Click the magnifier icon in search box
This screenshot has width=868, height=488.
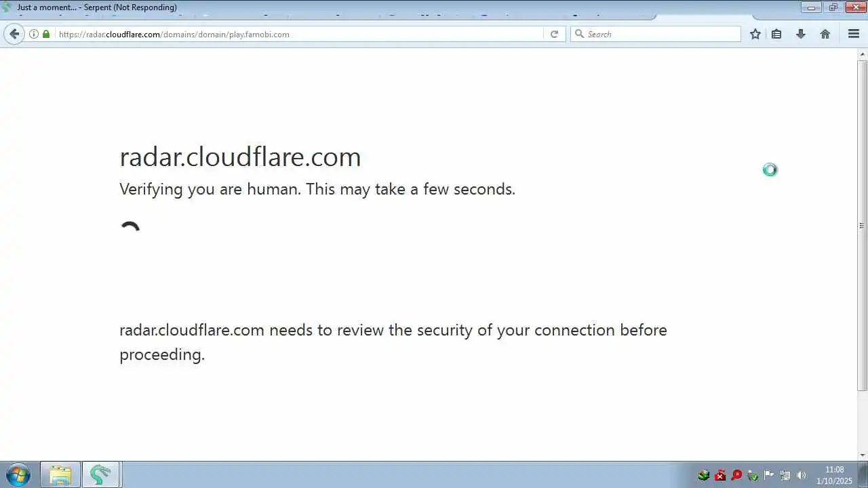tap(579, 34)
